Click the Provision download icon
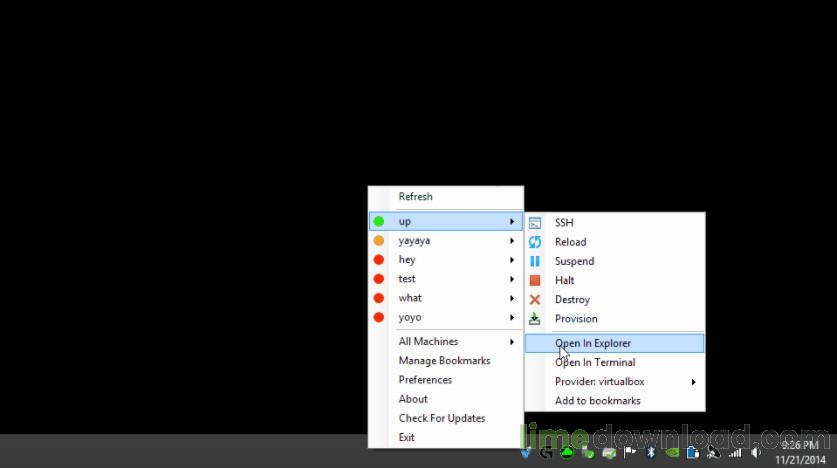The width and height of the screenshot is (837, 468). 534,319
